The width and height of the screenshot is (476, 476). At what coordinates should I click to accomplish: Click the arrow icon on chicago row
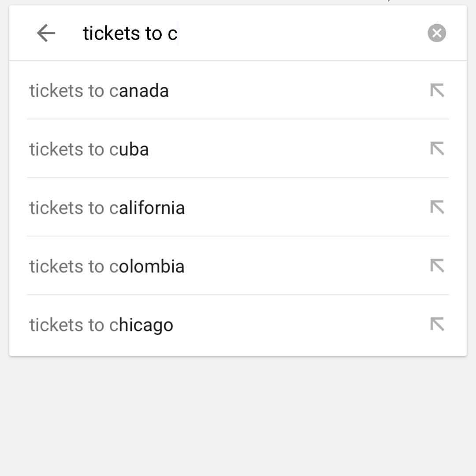437,324
